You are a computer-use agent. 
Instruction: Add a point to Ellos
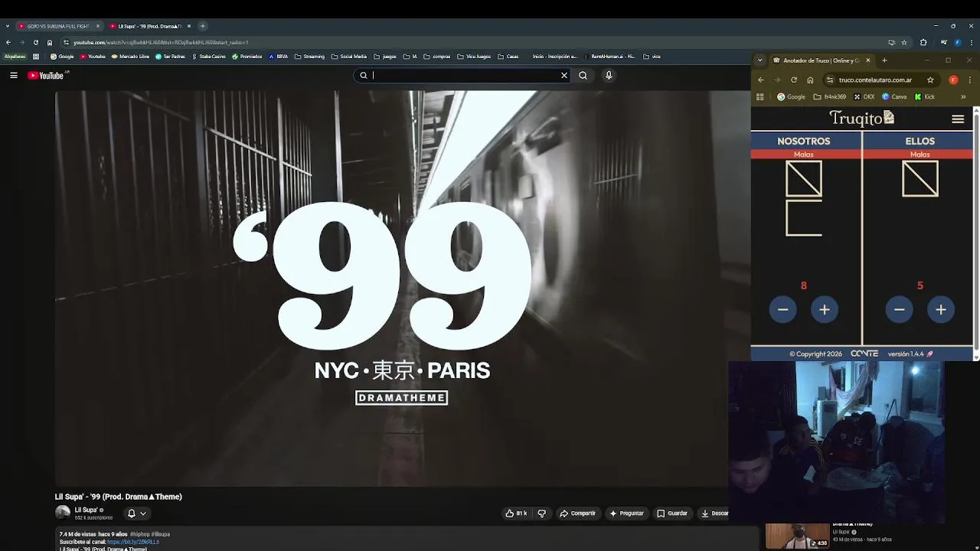click(941, 309)
